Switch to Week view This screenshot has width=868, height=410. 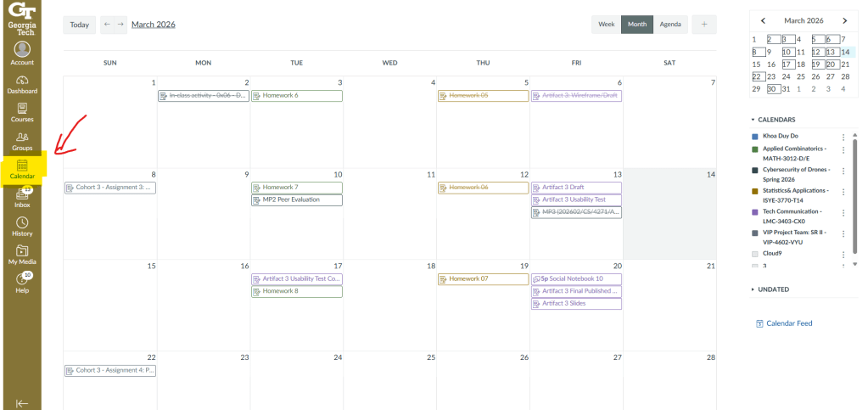click(x=606, y=25)
